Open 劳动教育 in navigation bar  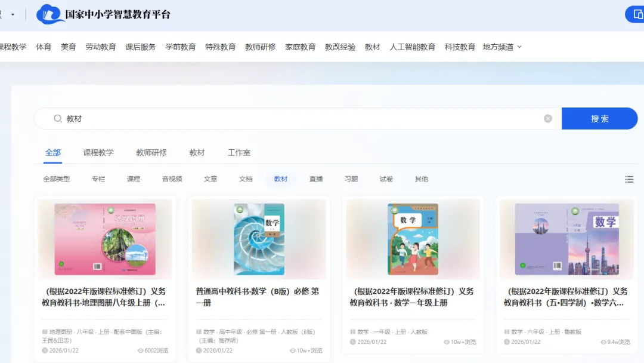(x=101, y=47)
